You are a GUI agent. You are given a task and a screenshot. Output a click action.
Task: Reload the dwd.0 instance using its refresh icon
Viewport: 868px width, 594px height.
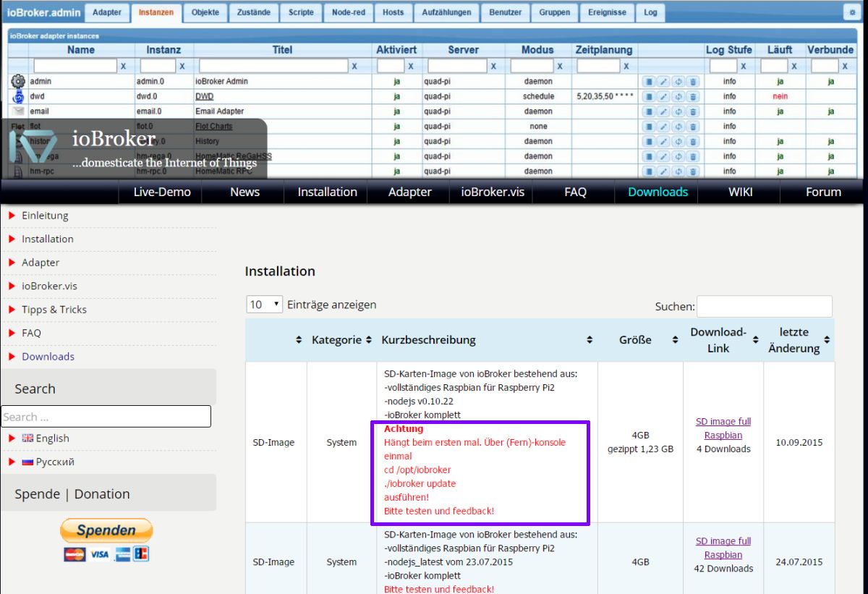point(678,96)
